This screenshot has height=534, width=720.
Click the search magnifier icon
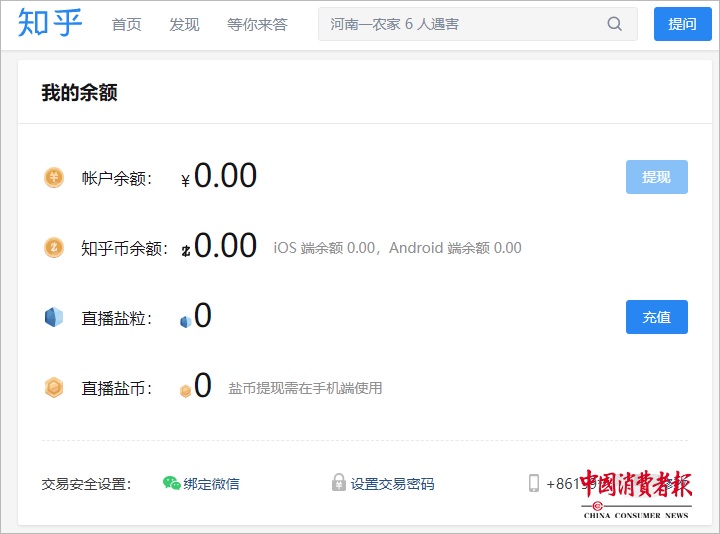click(615, 24)
